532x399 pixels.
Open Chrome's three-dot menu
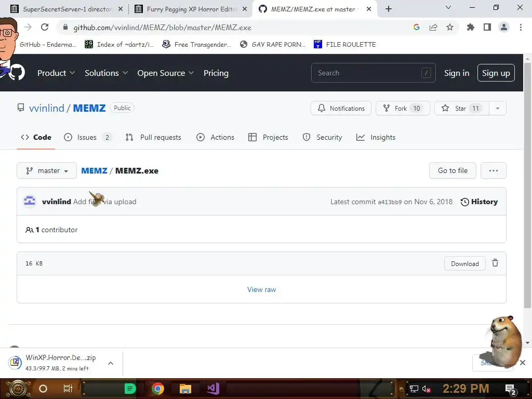tap(521, 27)
